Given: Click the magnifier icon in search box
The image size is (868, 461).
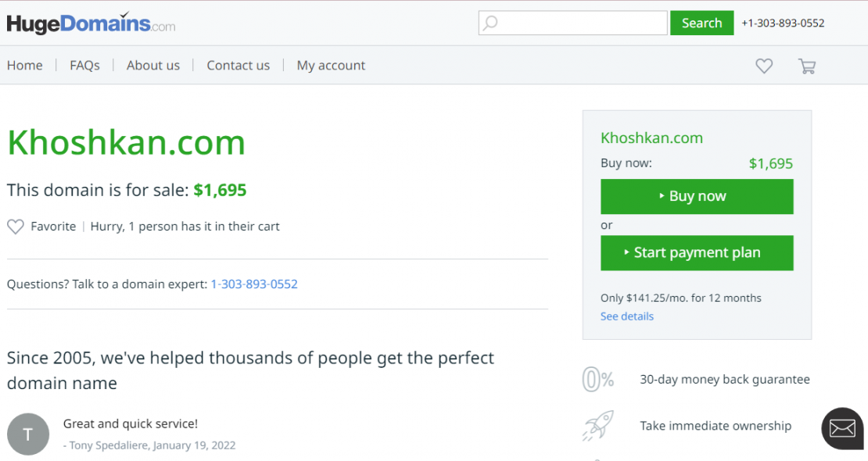Looking at the screenshot, I should [490, 23].
